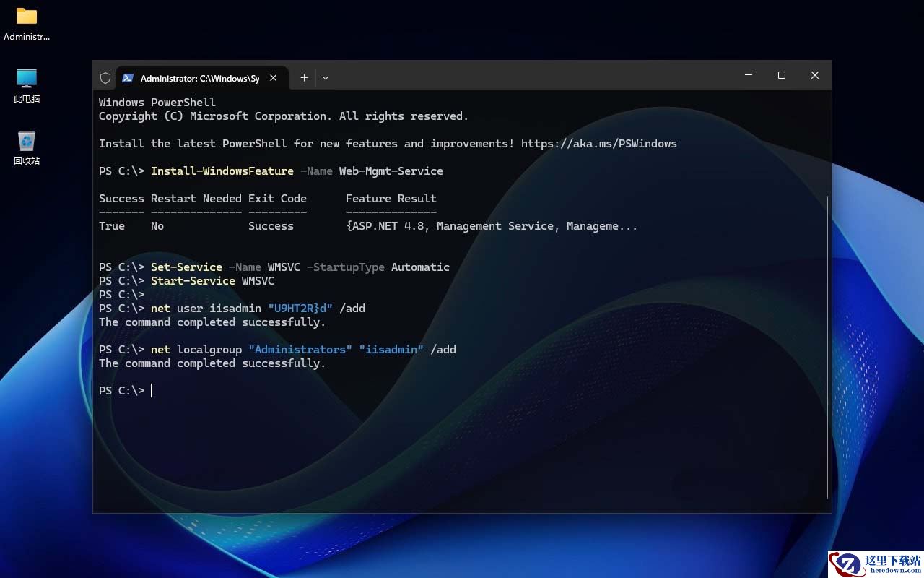Click the "Exit Code" column header

277,199
